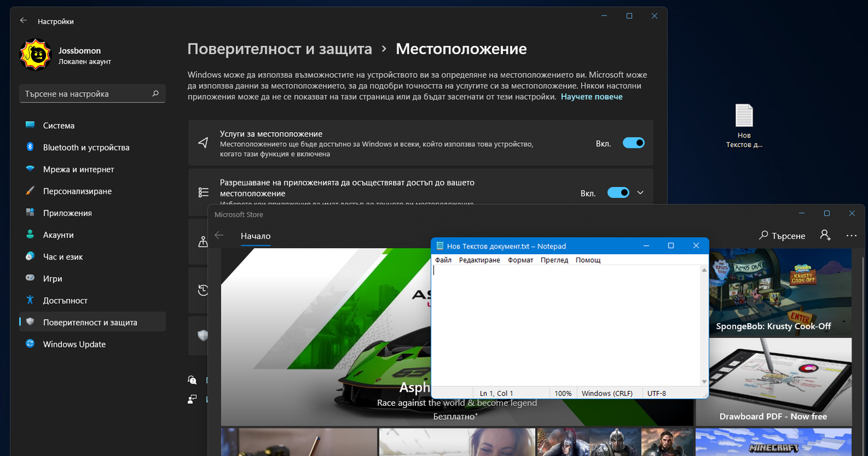Open Мрежа и интернет settings
Image resolution: width=868 pixels, height=456 pixels.
pyautogui.click(x=92, y=169)
